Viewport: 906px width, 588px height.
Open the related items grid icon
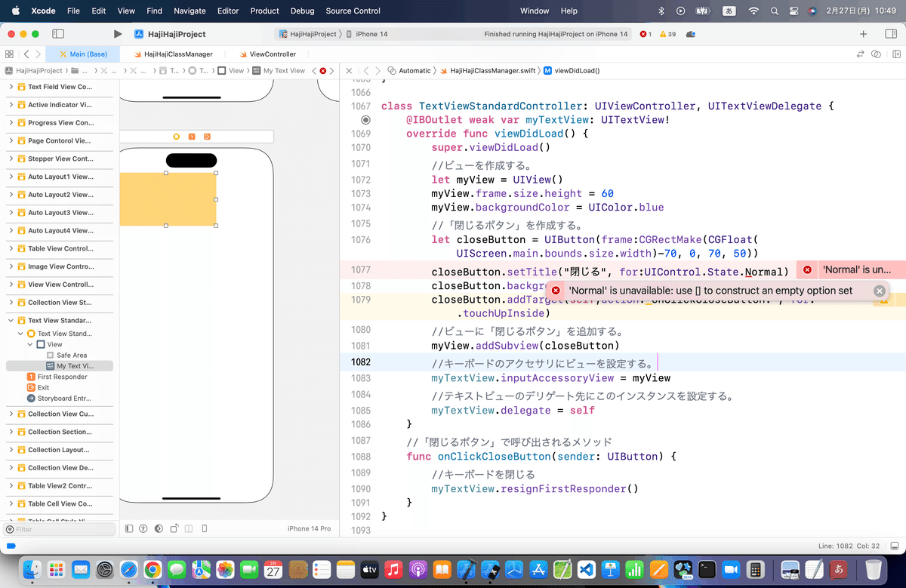[x=9, y=54]
